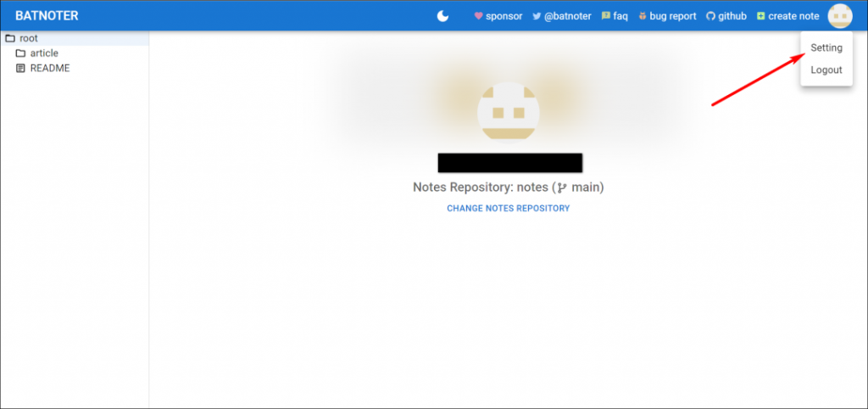
Task: Click the large profile avatar image
Action: [509, 113]
